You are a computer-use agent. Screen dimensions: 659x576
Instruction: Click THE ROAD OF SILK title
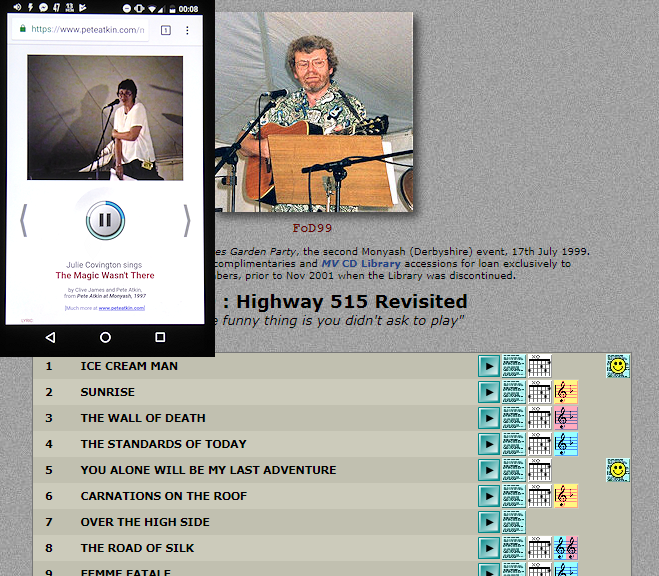point(137,548)
